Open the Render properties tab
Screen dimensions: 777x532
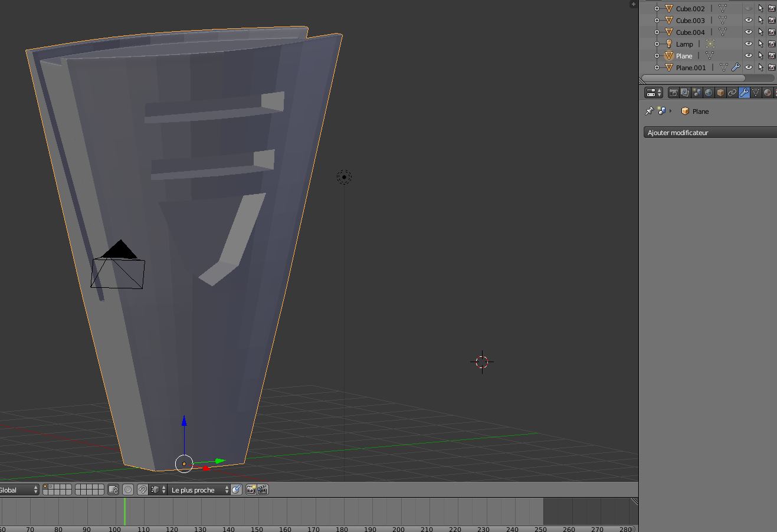[x=673, y=93]
